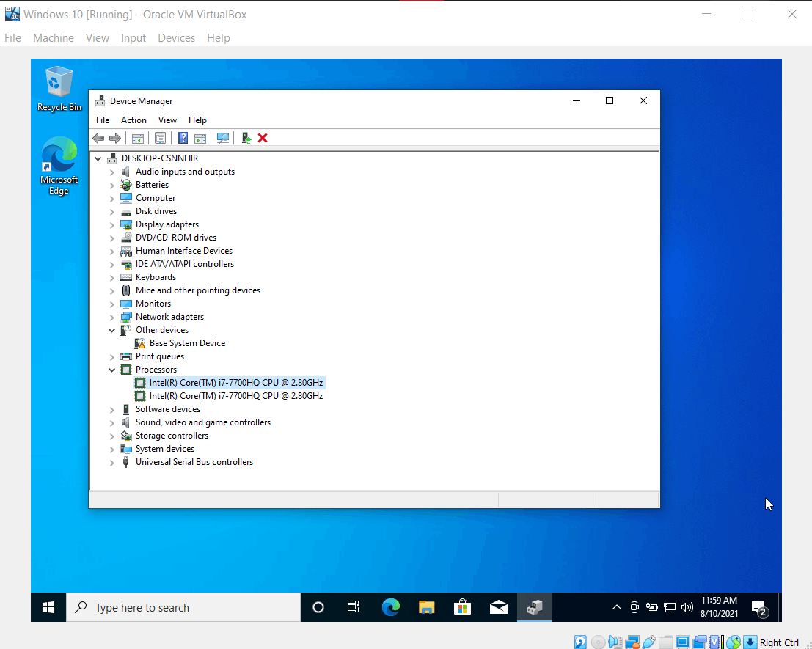Click the Uninstall device red X icon
Screen dimensions: 812x649
[263, 138]
